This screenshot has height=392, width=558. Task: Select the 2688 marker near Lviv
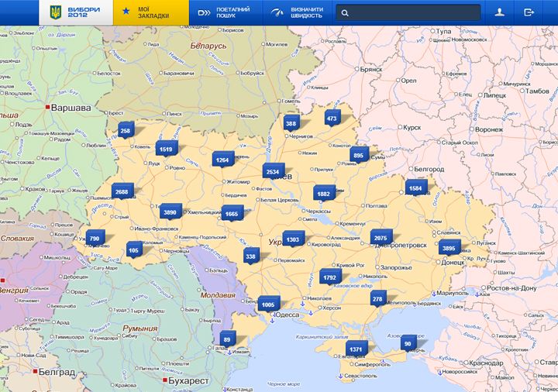coord(122,191)
